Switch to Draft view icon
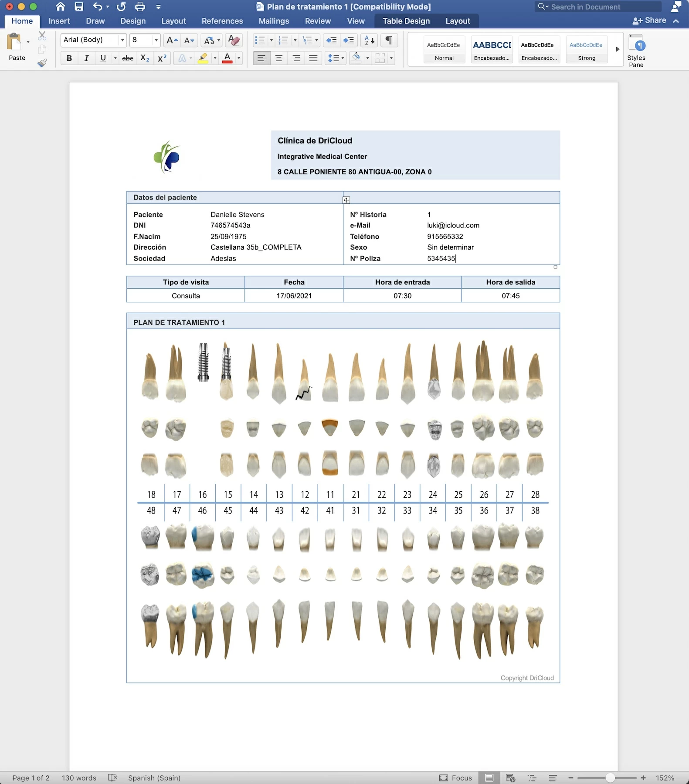Screen dimensions: 689x784 click(553, 777)
